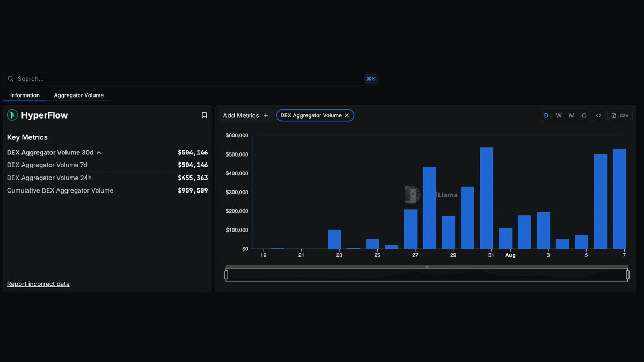
Task: Open the Report incorrect data link
Action: pyautogui.click(x=38, y=284)
